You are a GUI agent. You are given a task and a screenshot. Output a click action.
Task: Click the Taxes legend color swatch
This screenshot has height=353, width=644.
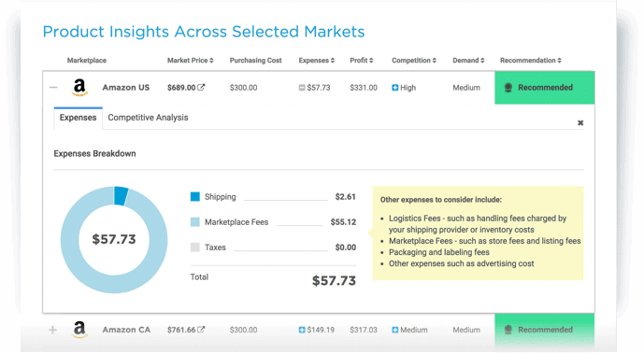click(195, 247)
